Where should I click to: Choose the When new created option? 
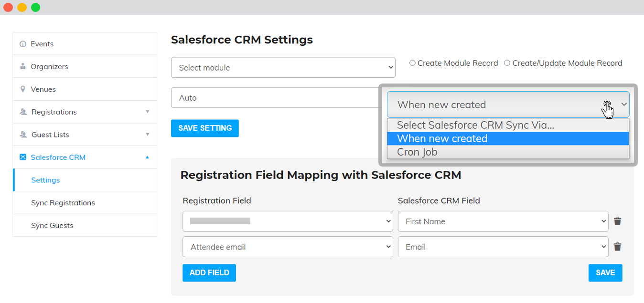point(508,138)
